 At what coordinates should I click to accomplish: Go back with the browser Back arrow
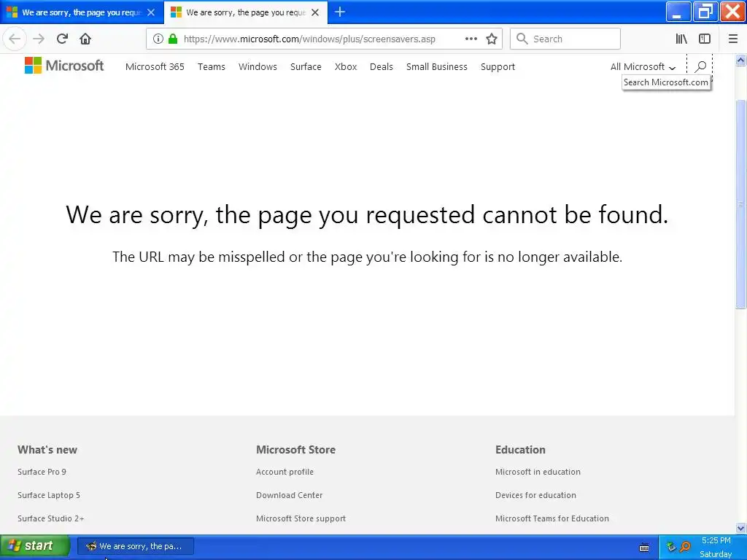click(x=15, y=39)
